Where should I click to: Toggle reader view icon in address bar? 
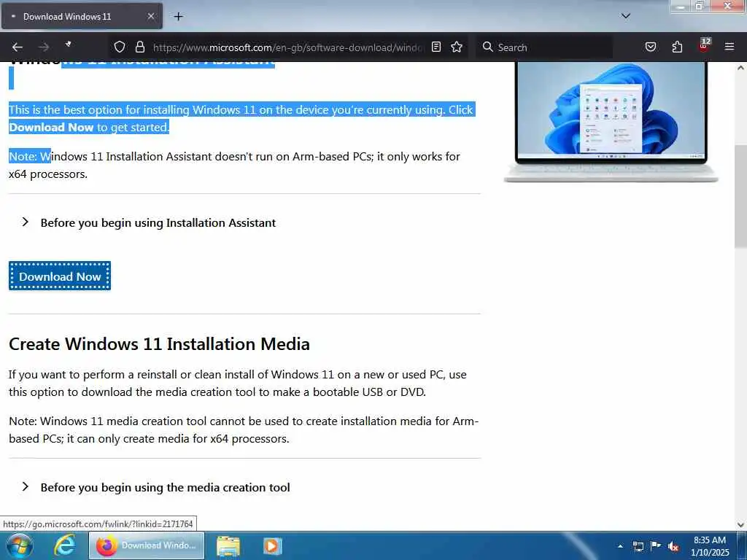pyautogui.click(x=436, y=47)
